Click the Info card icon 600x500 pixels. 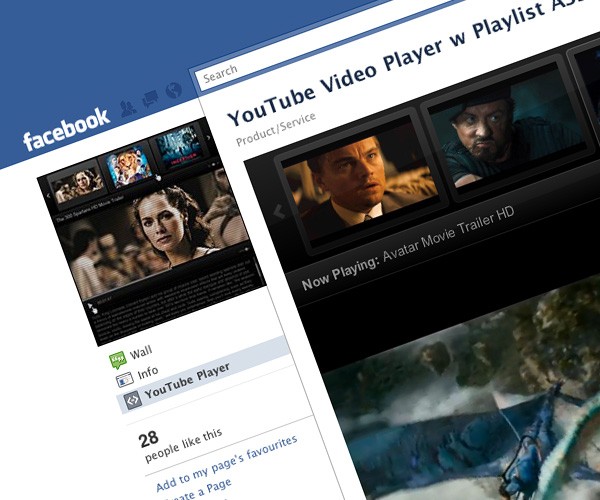click(x=125, y=380)
